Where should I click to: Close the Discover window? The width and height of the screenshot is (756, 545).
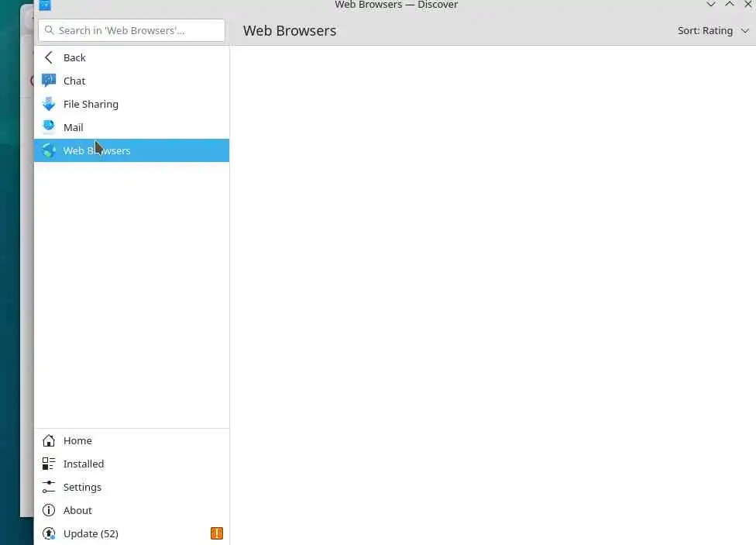coord(748,4)
